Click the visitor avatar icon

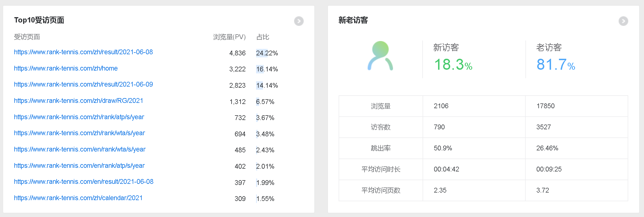pos(380,56)
